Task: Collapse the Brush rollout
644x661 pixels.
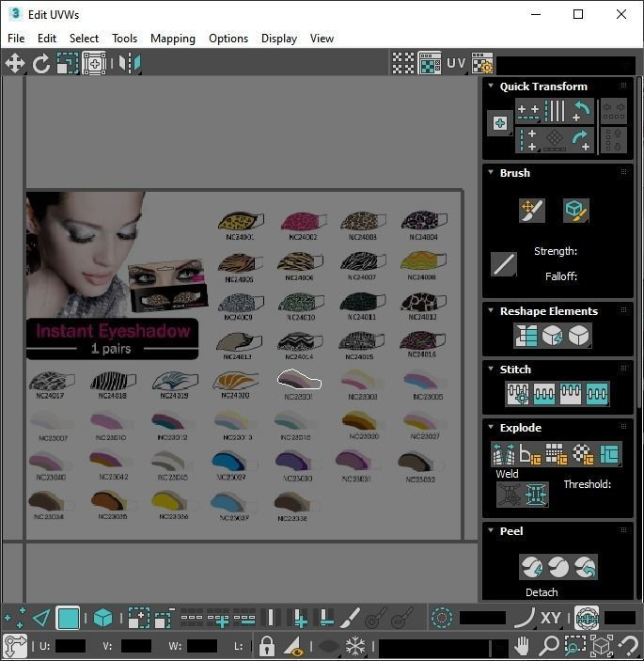Action: tap(491, 172)
